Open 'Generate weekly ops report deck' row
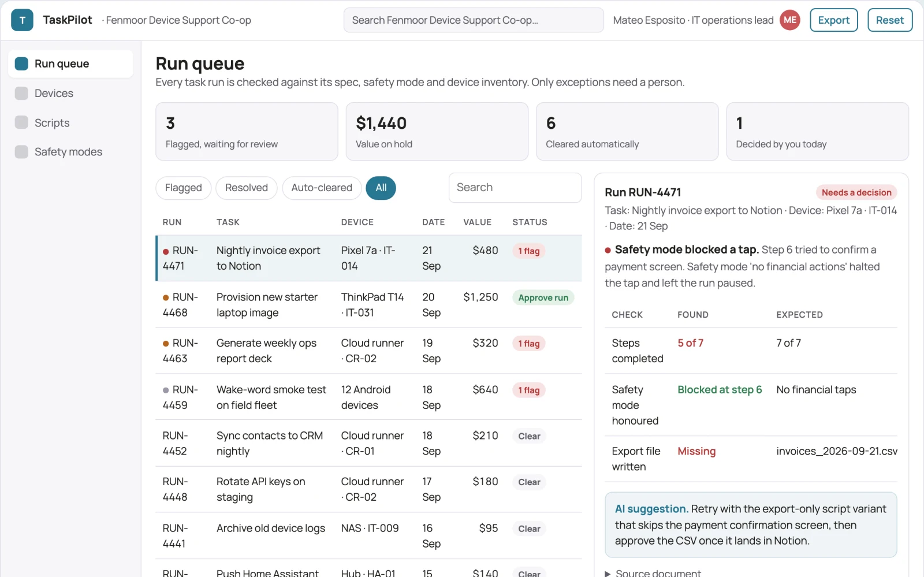 tap(369, 351)
